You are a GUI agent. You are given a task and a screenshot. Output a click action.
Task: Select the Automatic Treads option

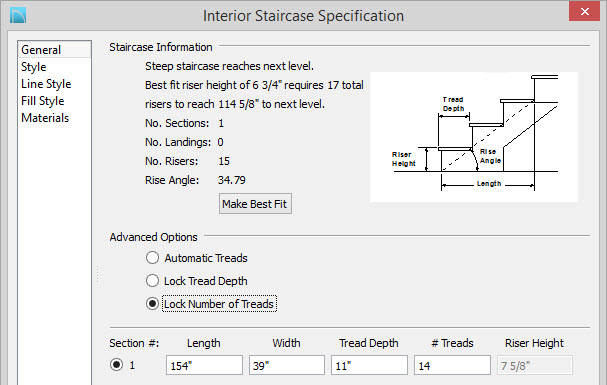(152, 258)
